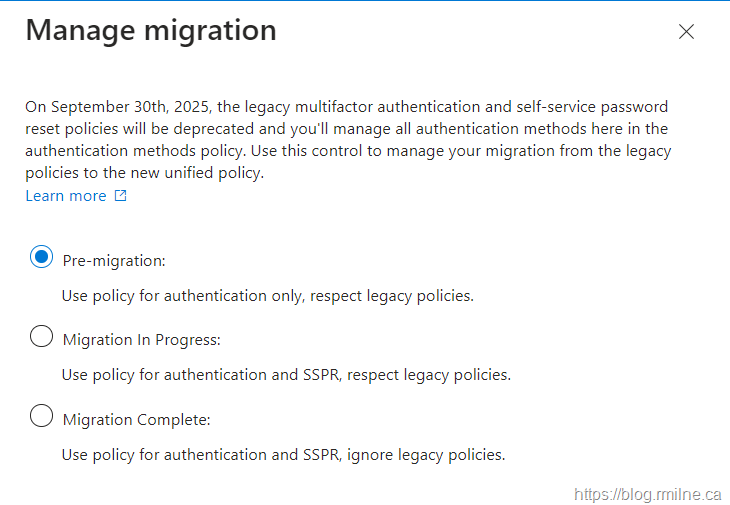Open the Learn more link

[x=66, y=196]
